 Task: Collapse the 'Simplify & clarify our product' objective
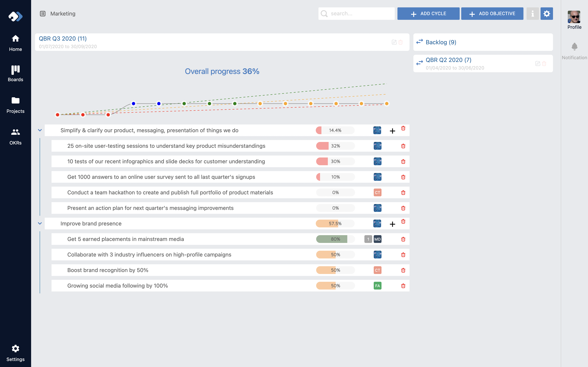(40, 130)
